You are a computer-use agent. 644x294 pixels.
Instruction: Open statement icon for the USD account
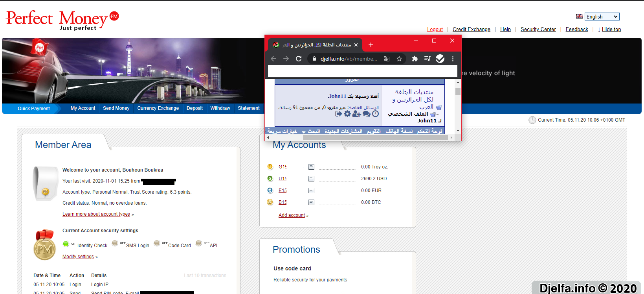point(311,179)
